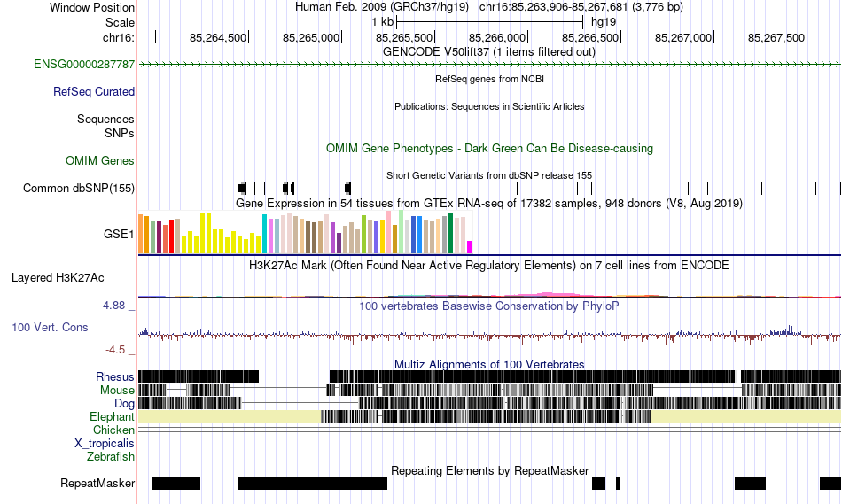
Task: Open 'Multiz Alignments of 100 Vertebrates' title
Action: (489, 364)
